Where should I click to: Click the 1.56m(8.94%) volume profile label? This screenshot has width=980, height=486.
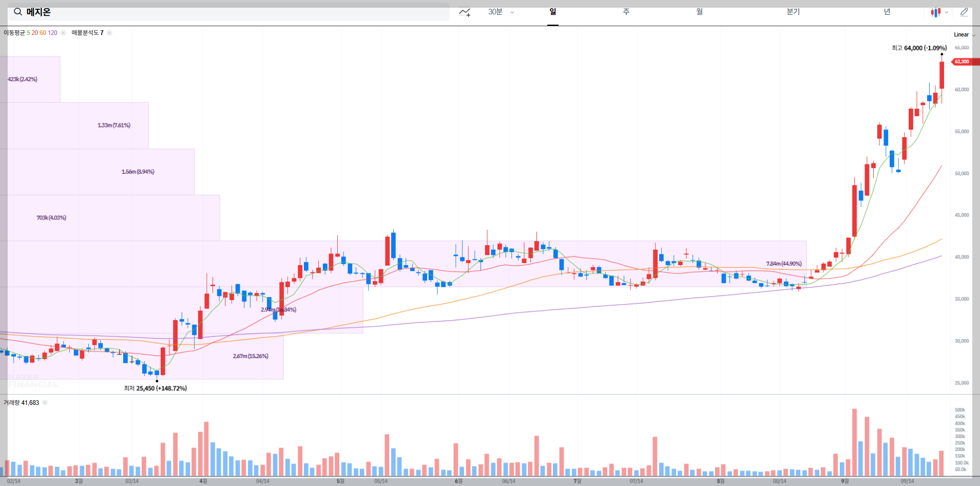click(138, 172)
